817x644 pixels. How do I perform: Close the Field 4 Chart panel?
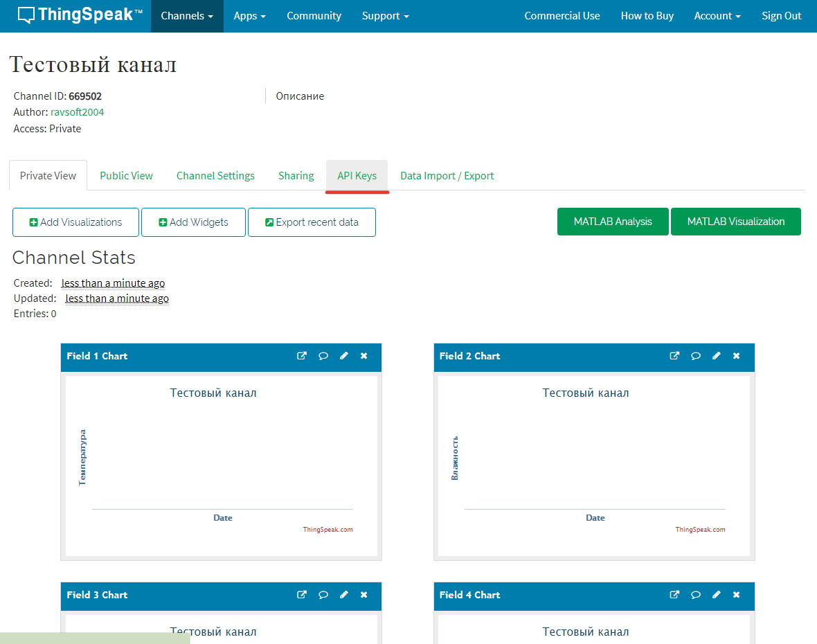[737, 595]
